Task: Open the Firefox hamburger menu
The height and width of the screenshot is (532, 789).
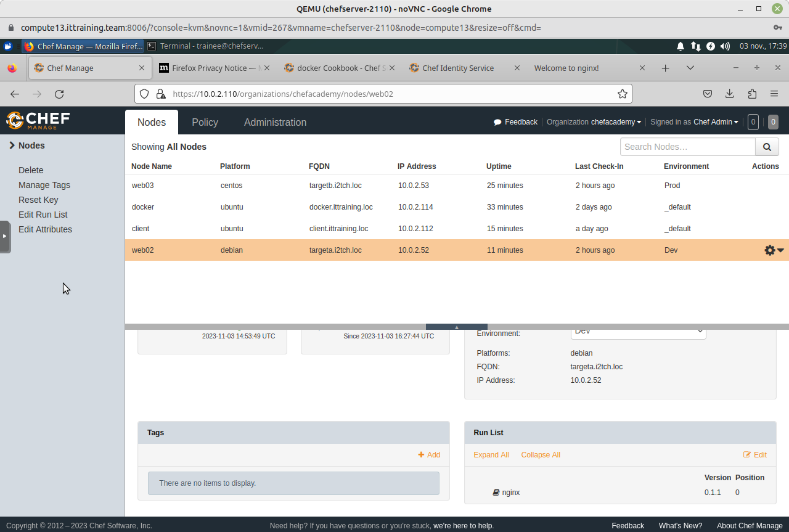Action: point(774,94)
